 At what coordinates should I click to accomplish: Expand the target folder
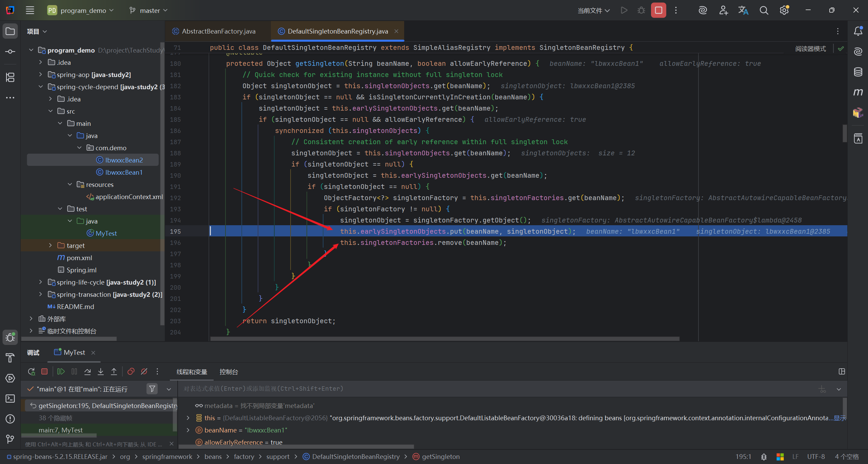(51, 245)
